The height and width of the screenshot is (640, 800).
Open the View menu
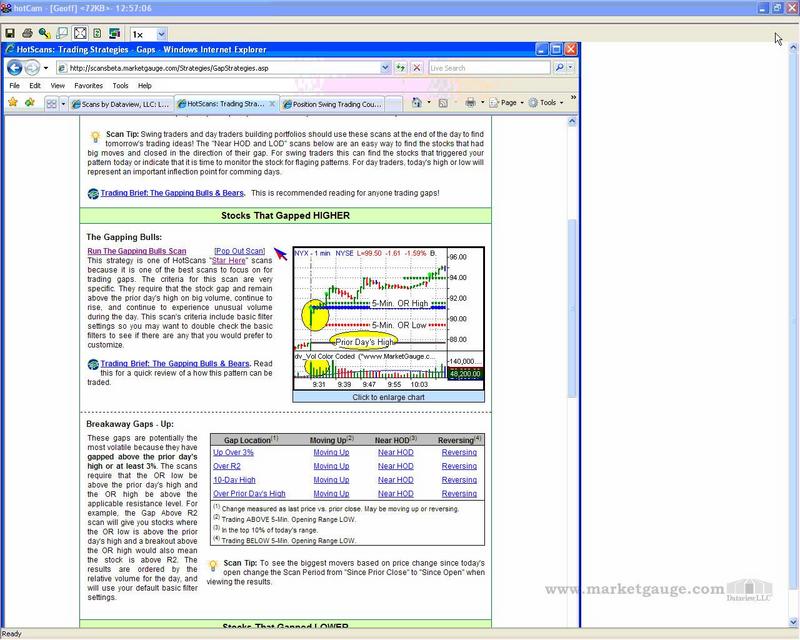58,86
